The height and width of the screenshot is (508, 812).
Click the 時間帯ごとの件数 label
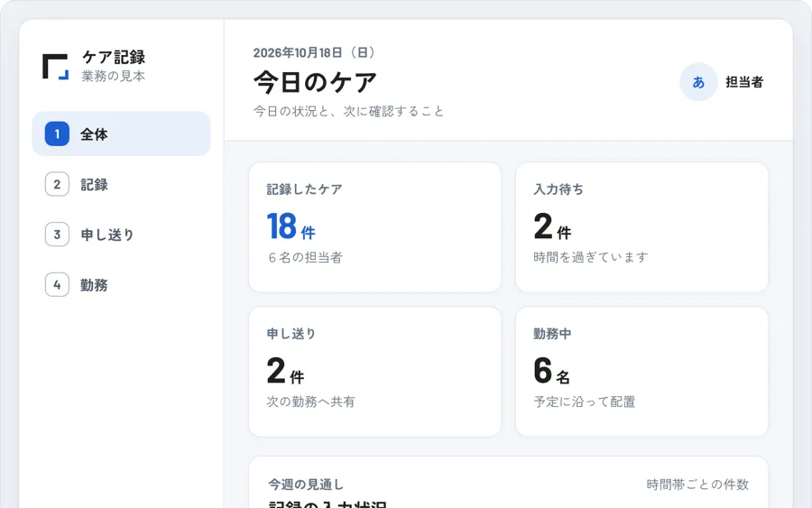pos(697,485)
